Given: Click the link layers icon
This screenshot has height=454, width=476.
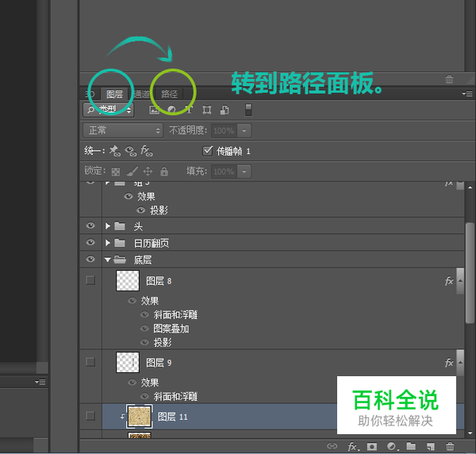Looking at the screenshot, I should coord(332,446).
